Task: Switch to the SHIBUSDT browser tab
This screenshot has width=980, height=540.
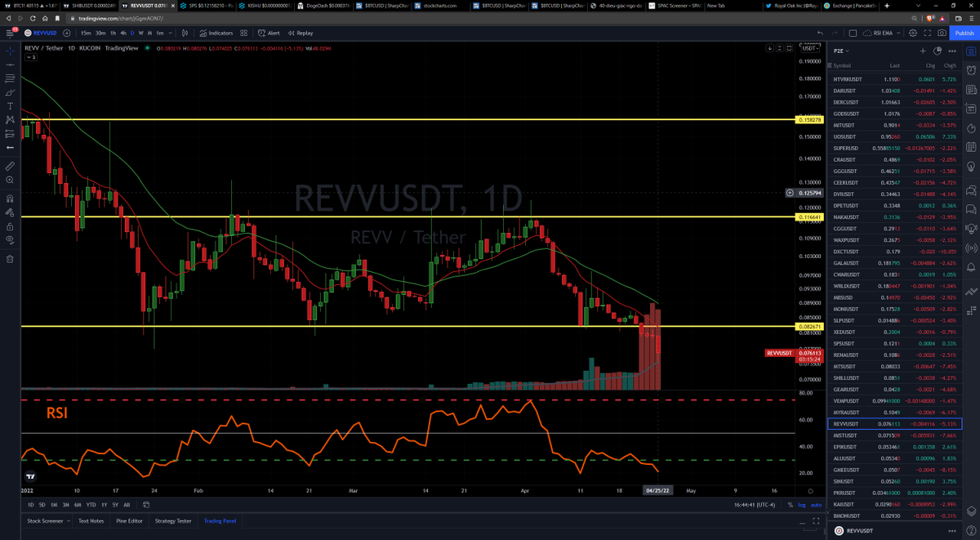Action: (x=89, y=6)
